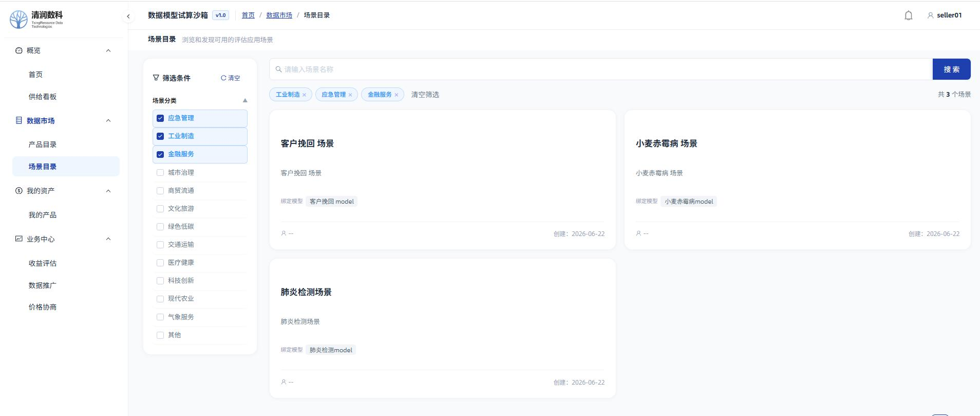Uncheck the 工业制造 category
980x416 pixels.
pos(160,136)
